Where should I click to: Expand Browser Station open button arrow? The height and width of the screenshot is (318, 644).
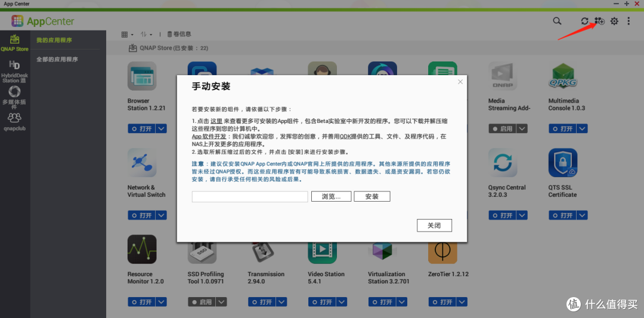tap(162, 129)
